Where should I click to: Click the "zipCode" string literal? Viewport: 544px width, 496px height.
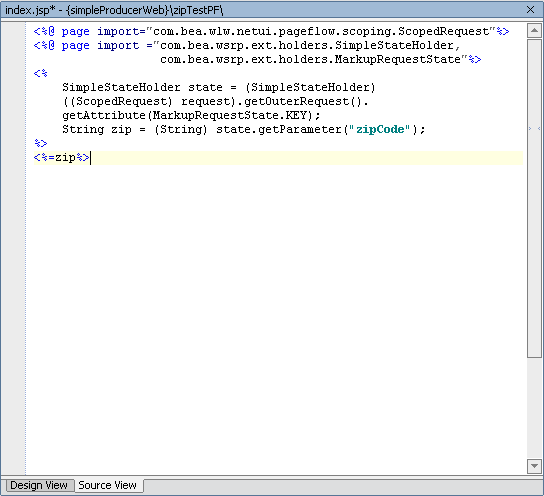click(380, 129)
